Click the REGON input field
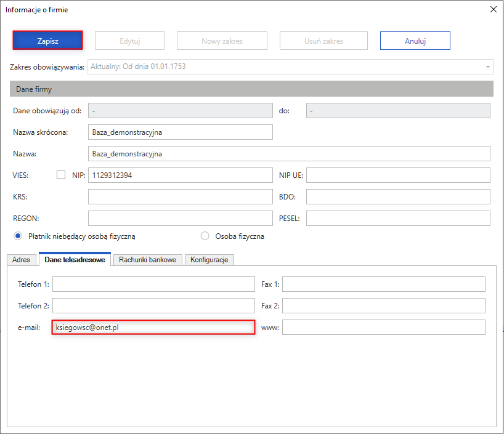 [181, 218]
